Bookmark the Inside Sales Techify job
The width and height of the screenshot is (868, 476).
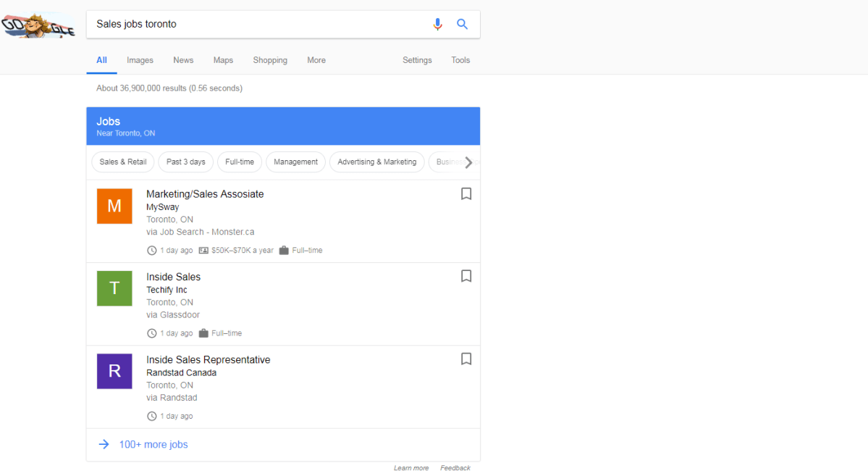466,276
